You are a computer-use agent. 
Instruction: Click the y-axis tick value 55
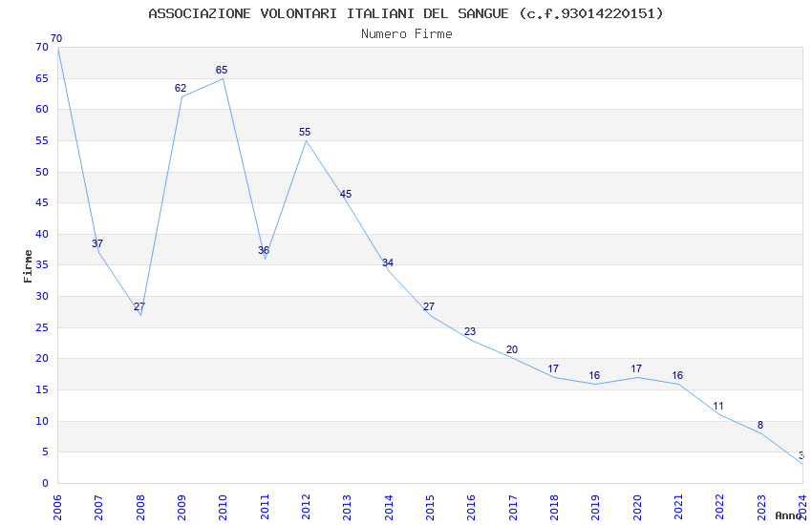[42, 140]
